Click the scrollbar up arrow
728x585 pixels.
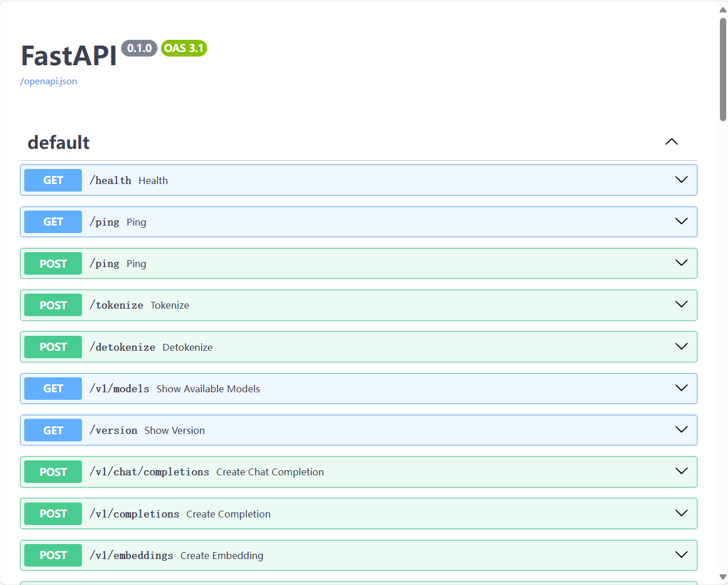click(x=723, y=9)
